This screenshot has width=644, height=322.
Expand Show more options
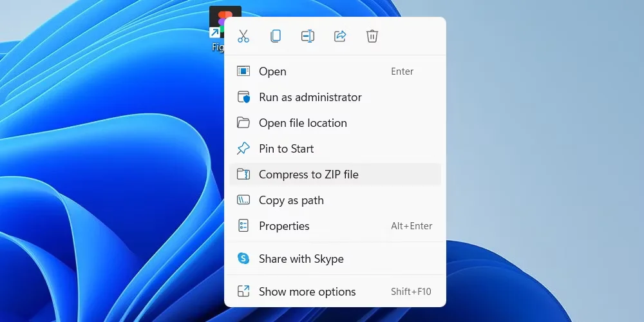pos(307,292)
